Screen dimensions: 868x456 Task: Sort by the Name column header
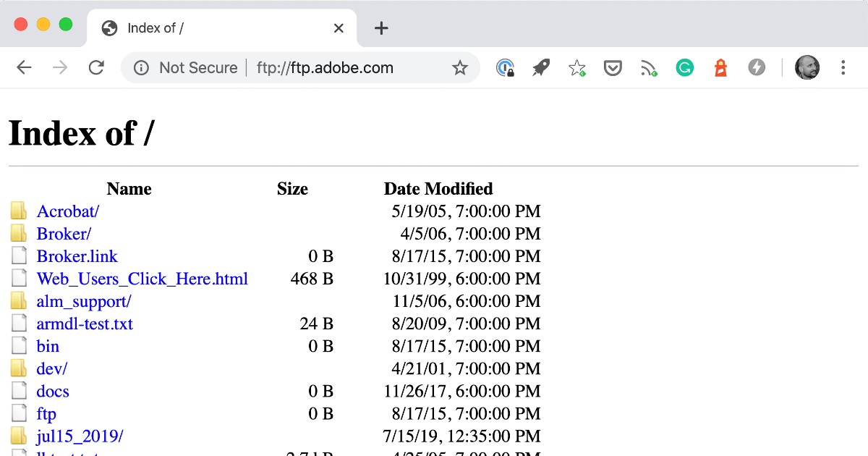coord(129,188)
